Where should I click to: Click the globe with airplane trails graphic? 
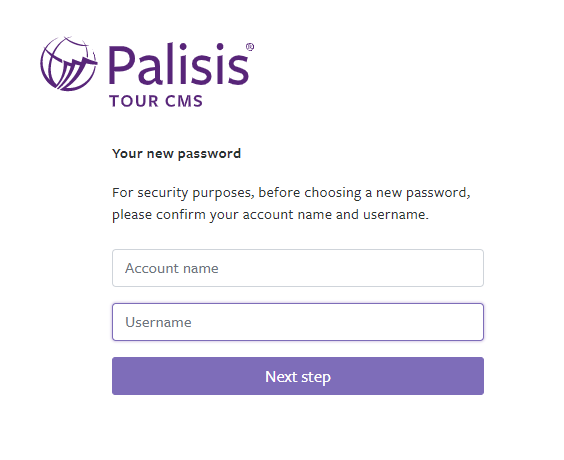coord(68,63)
